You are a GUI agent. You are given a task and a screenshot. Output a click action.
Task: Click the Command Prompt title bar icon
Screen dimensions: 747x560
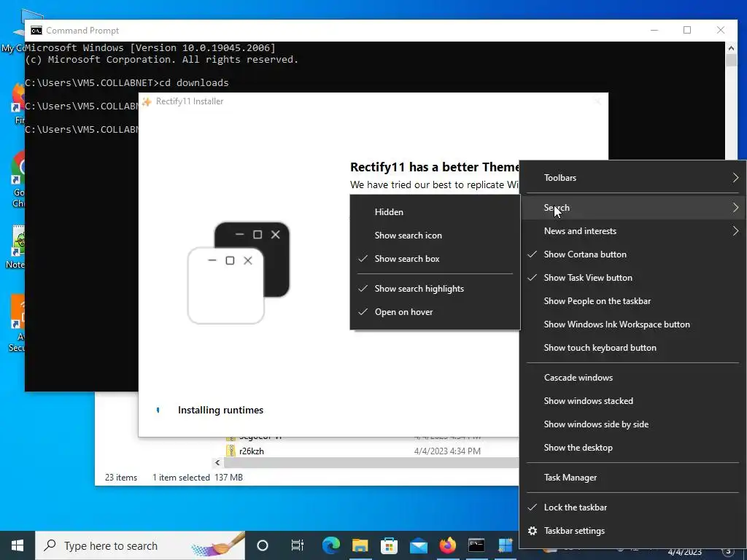point(36,31)
